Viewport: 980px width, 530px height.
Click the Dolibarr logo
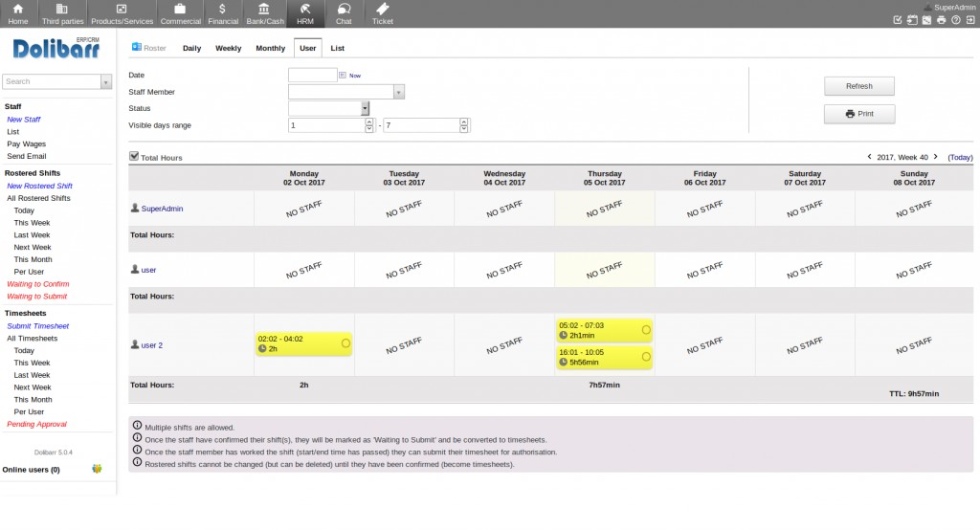point(56,48)
